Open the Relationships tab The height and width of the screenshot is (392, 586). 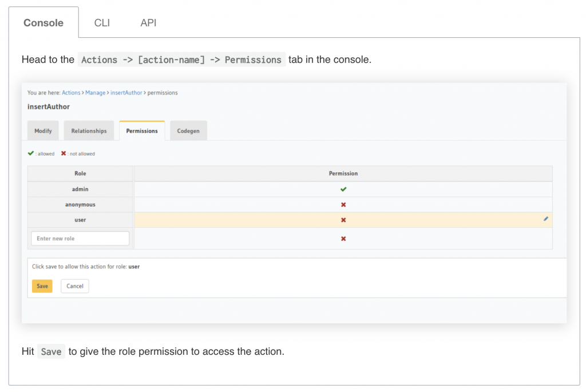(89, 131)
